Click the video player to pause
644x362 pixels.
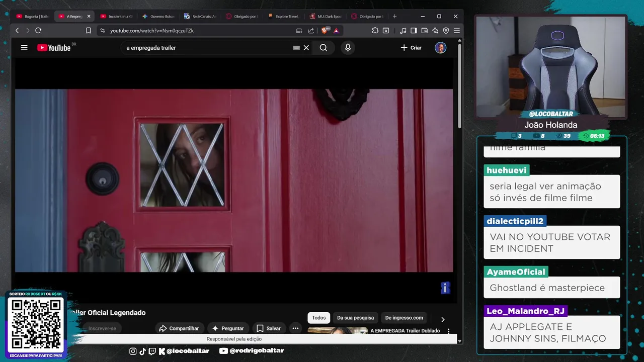pyautogui.click(x=234, y=180)
